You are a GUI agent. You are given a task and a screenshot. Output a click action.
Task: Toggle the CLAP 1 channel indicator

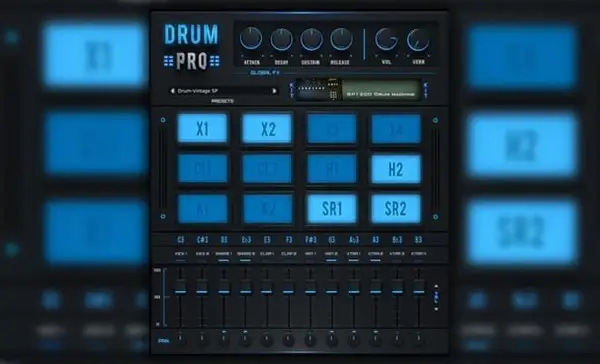[267, 260]
